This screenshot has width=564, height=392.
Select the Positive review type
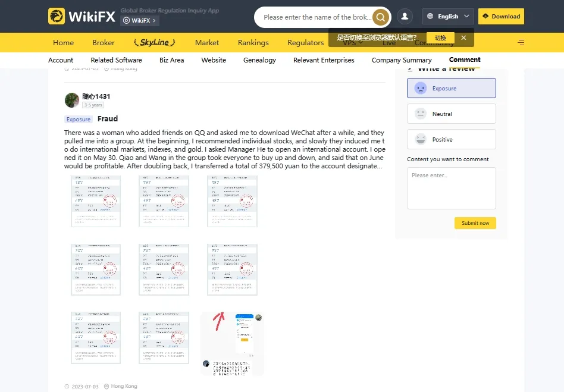point(452,139)
